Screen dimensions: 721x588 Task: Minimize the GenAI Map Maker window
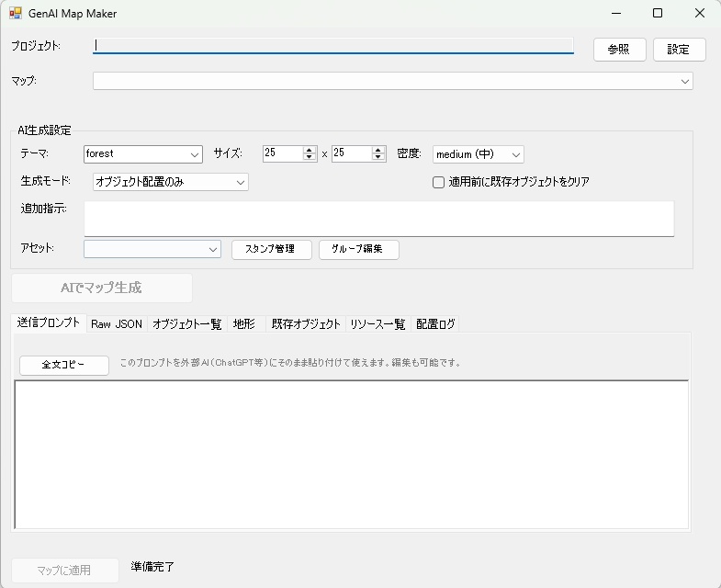click(616, 14)
